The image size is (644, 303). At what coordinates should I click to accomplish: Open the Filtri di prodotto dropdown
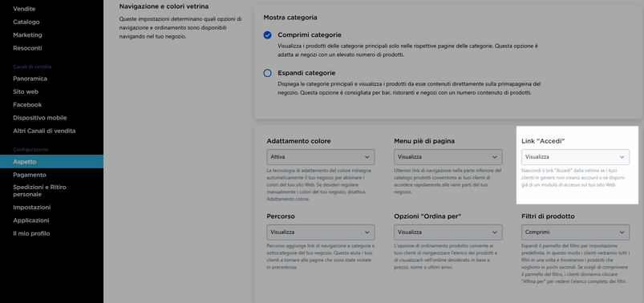[575, 232]
